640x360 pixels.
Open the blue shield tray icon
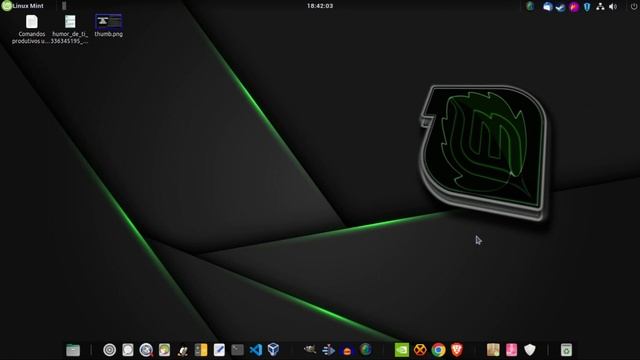[x=587, y=7]
